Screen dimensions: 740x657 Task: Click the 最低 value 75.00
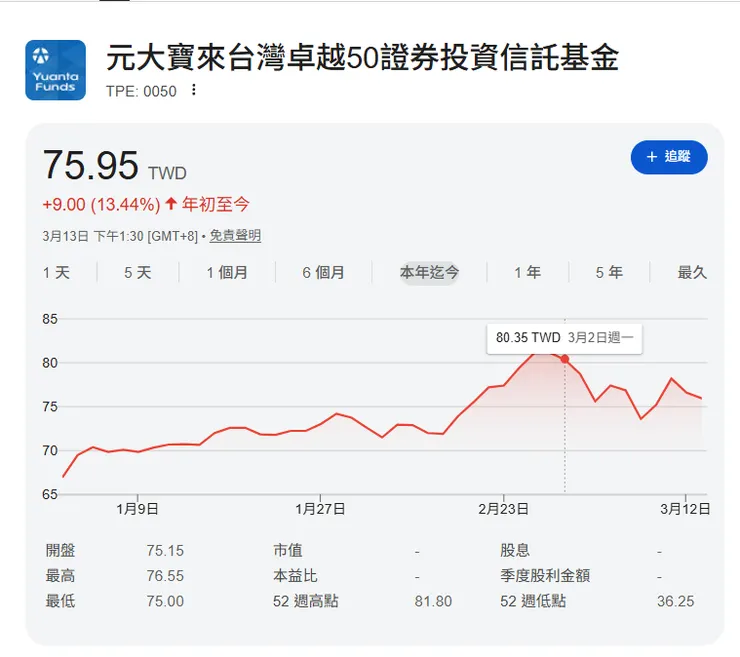point(165,601)
